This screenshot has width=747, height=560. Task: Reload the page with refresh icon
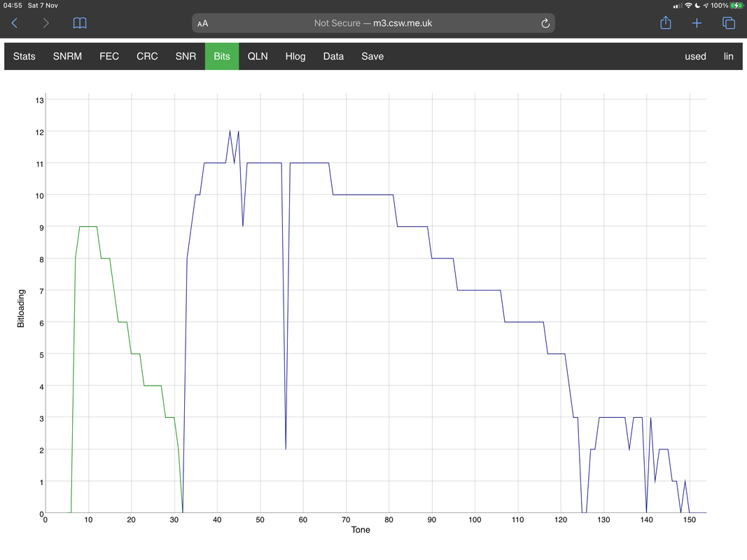click(545, 23)
